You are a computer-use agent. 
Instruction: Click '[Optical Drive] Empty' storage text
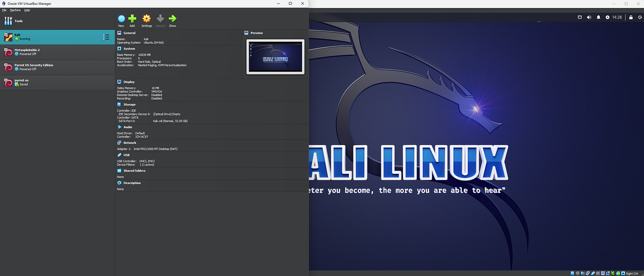pyautogui.click(x=167, y=114)
